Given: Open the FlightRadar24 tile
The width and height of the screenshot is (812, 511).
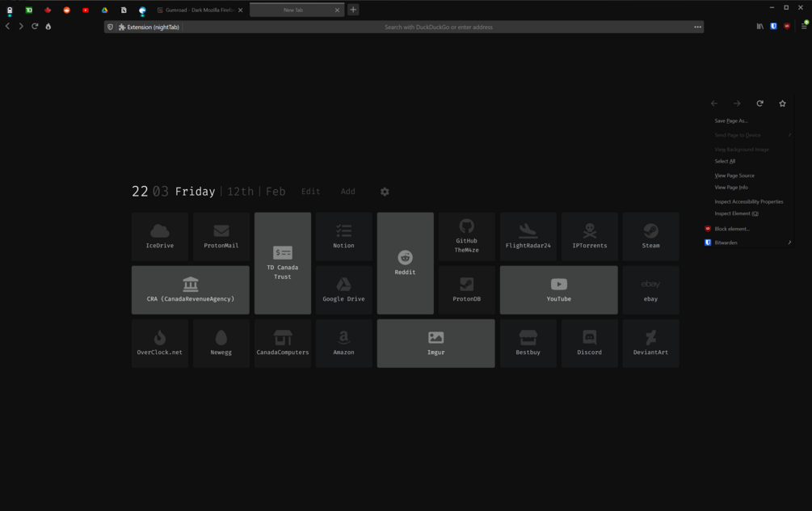Looking at the screenshot, I should coord(528,236).
